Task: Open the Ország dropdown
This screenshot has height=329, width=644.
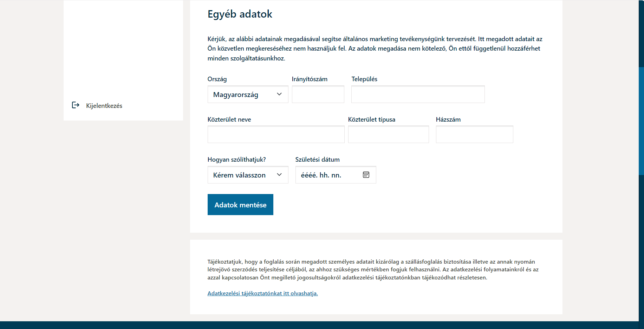Action: point(248,94)
